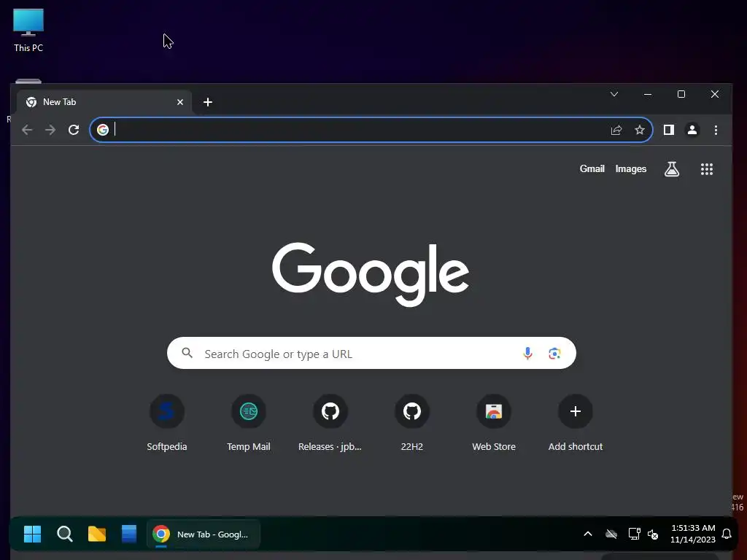Click the Search Google or type a URL box
The width and height of the screenshot is (747, 560).
tap(371, 354)
